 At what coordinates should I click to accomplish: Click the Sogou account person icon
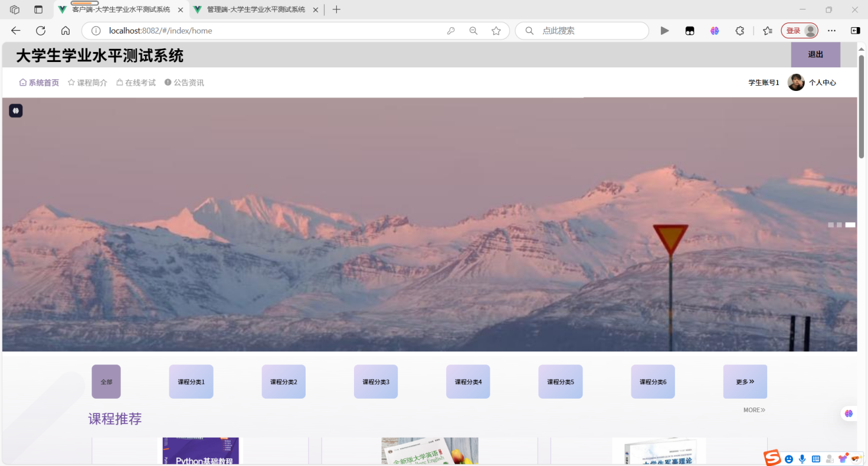pyautogui.click(x=830, y=459)
